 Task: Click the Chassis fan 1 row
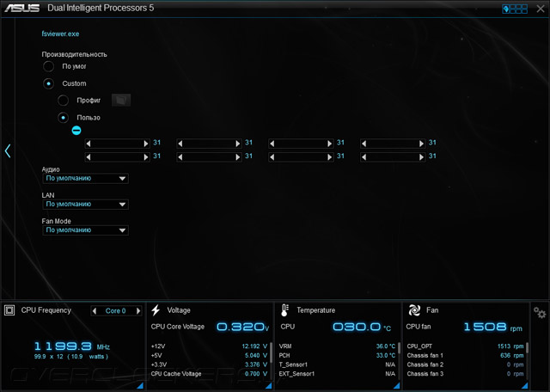(x=465, y=356)
